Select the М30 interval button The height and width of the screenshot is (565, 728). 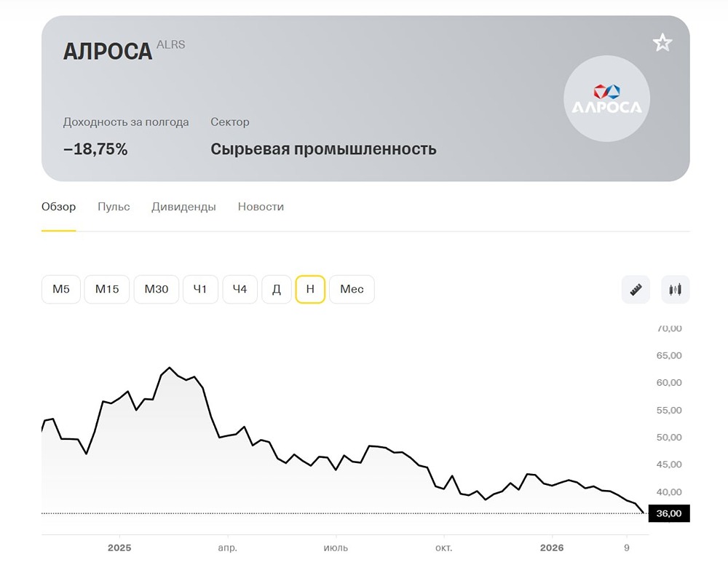[156, 289]
